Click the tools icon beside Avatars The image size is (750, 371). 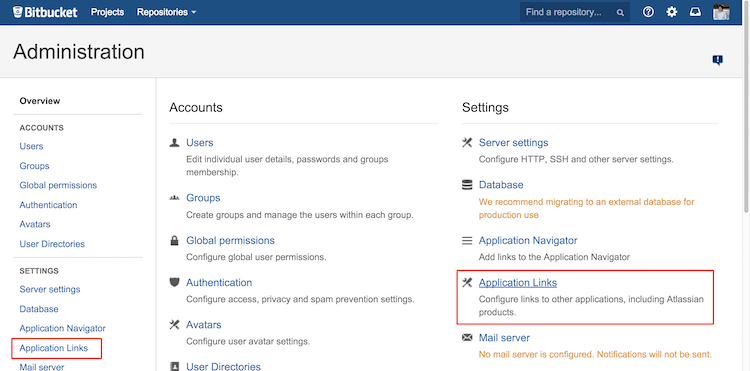point(175,325)
